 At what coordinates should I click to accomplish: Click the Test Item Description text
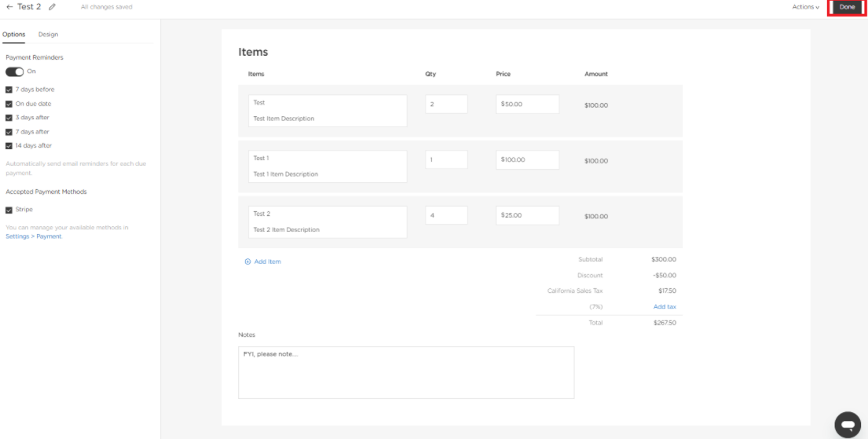click(284, 119)
